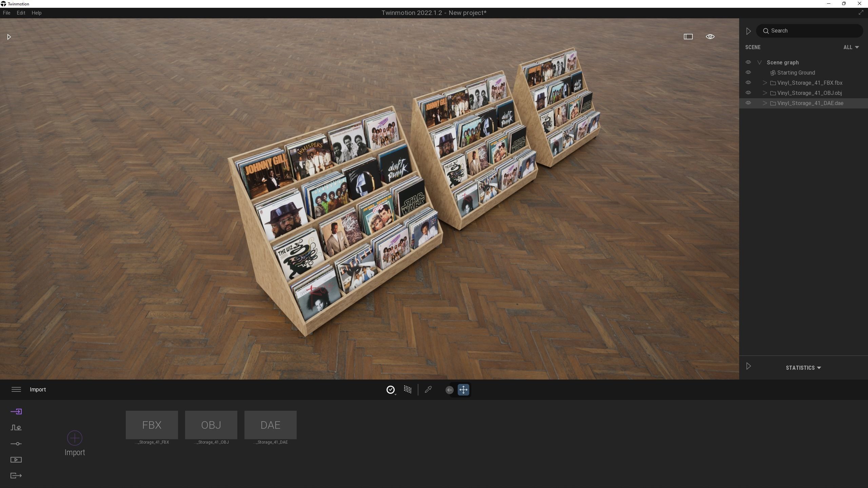Screen dimensions: 868x488
Task: Select Vinyl_Storage_41_DAE.dae tree row
Action: pos(803,103)
